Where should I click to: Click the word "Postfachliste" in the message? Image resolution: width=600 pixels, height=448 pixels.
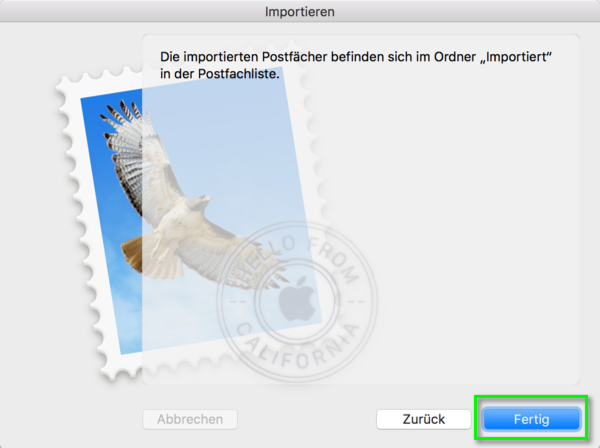(x=237, y=73)
